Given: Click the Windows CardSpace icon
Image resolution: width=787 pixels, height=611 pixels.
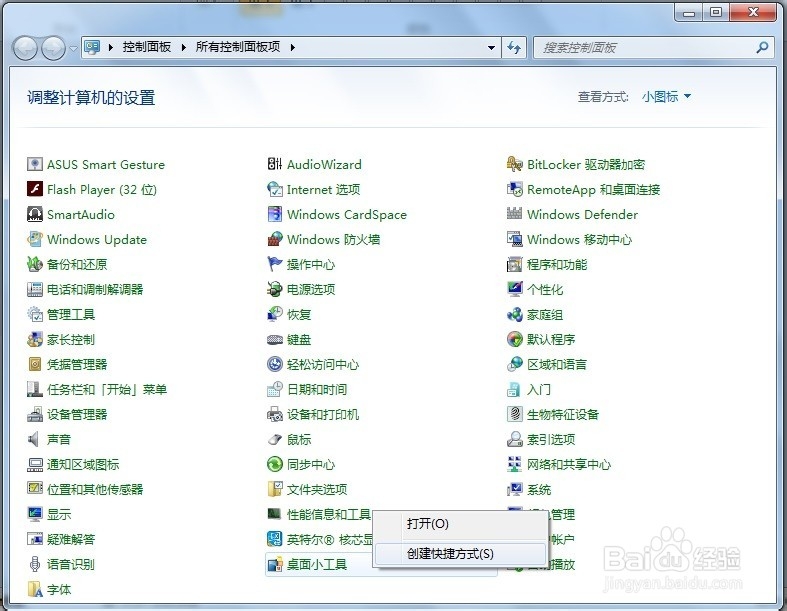Looking at the screenshot, I should [275, 214].
